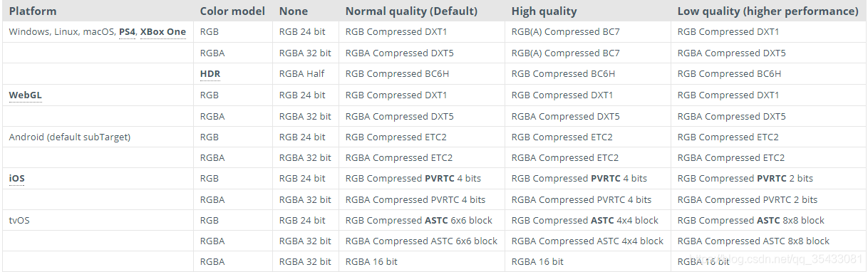Click the RGB color model in iOS row

210,178
